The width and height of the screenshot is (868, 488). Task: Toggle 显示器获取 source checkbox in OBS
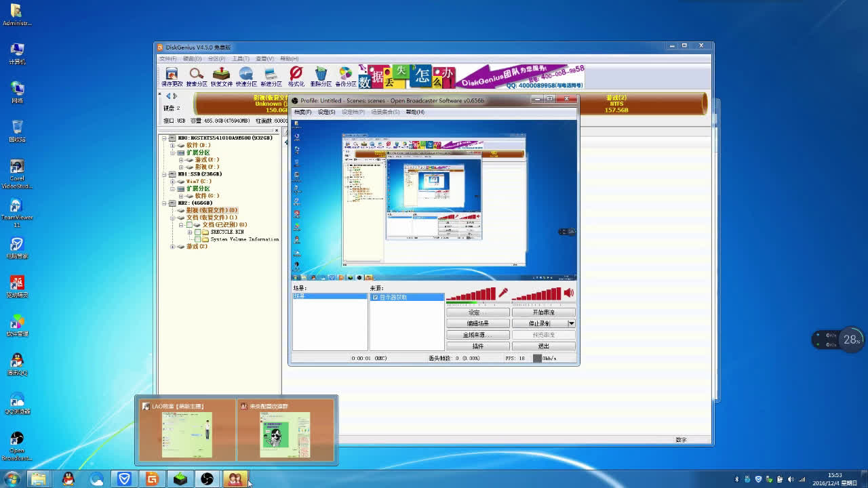(x=375, y=298)
